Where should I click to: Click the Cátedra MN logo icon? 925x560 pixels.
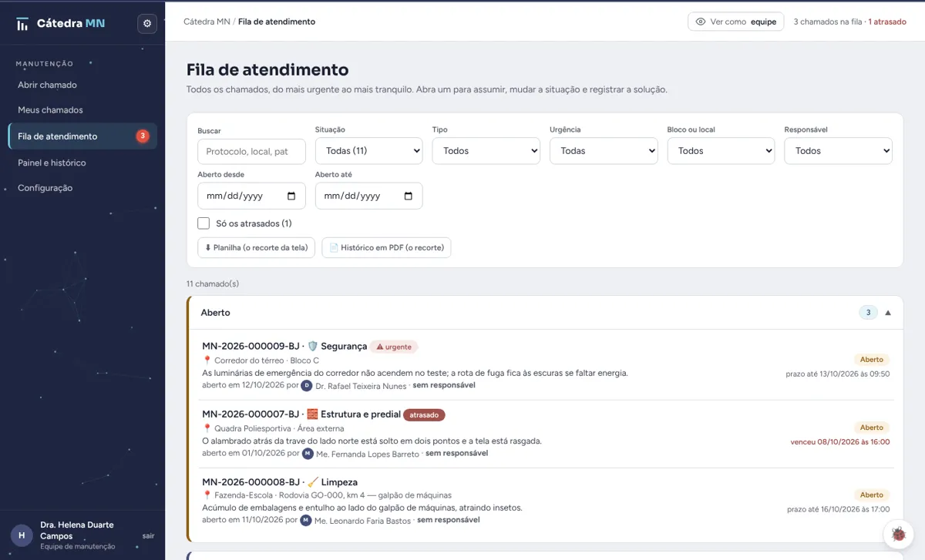[x=23, y=24]
